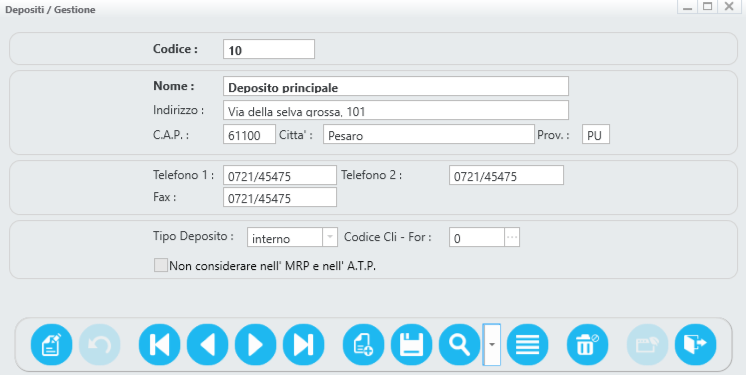Exit the form with door icon
The image size is (746, 375).
[695, 345]
